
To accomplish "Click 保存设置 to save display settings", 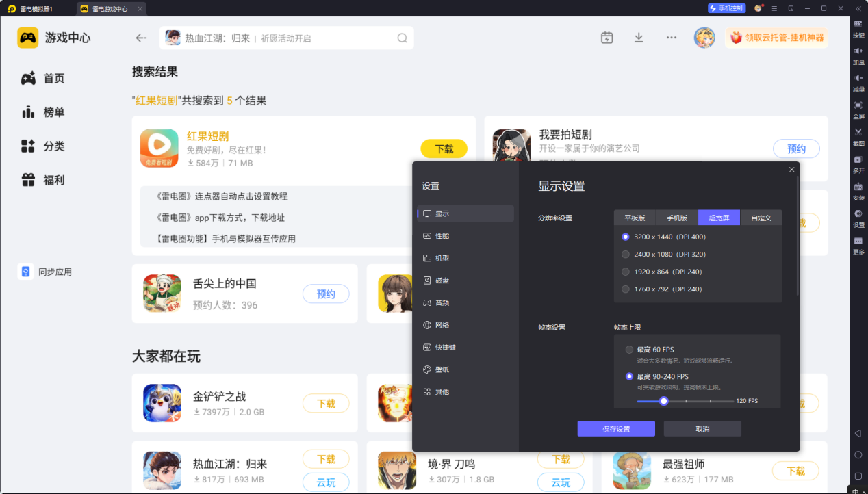I will point(615,428).
